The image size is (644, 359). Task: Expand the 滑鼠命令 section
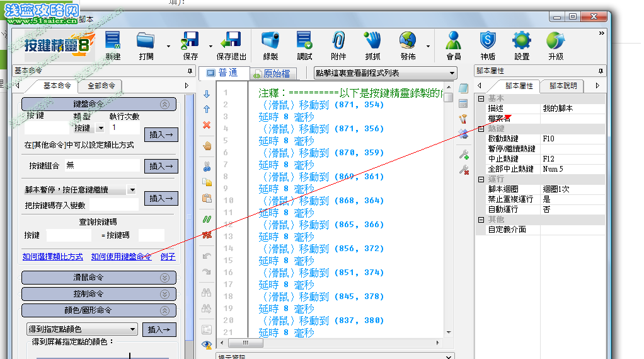click(x=164, y=278)
